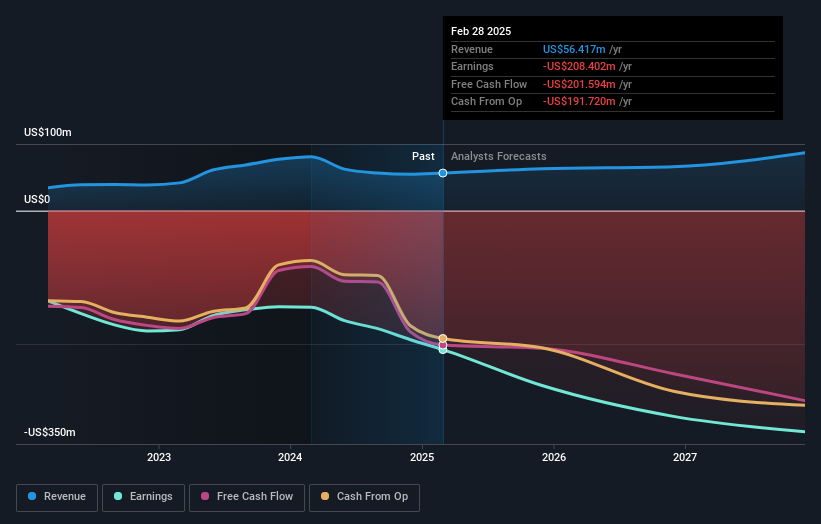Select the 2023 x-axis label
821x524 pixels.
click(x=159, y=458)
